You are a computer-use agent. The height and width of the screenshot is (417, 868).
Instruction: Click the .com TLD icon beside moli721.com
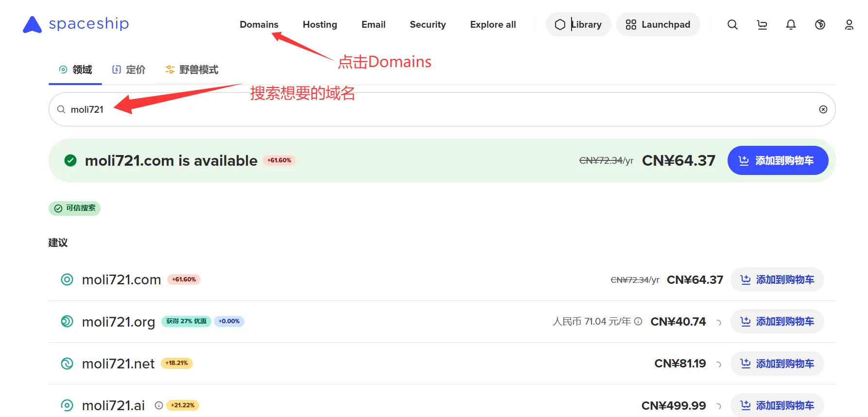pyautogui.click(x=67, y=279)
